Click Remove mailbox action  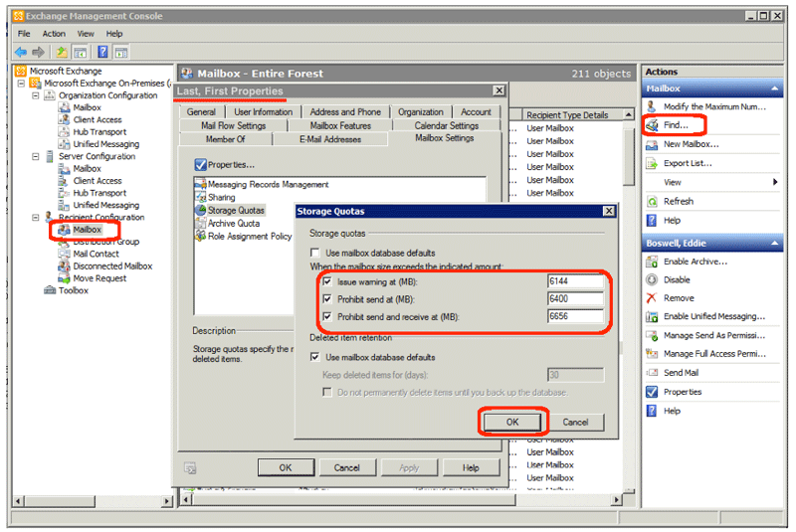(679, 298)
